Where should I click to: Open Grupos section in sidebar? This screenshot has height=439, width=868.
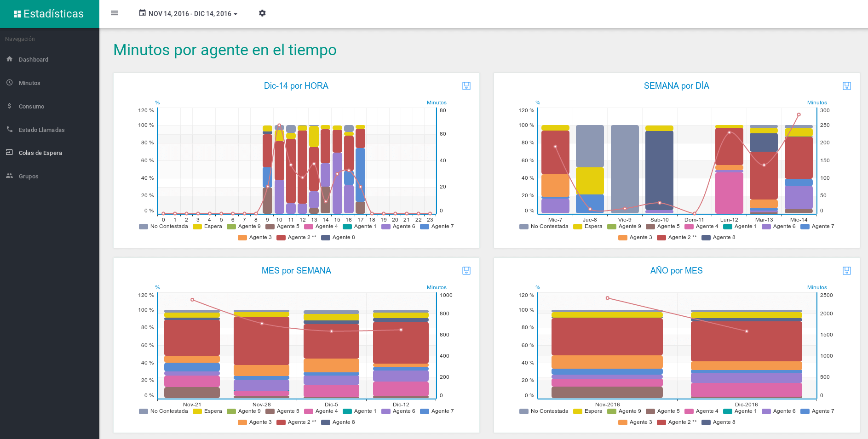50,177
